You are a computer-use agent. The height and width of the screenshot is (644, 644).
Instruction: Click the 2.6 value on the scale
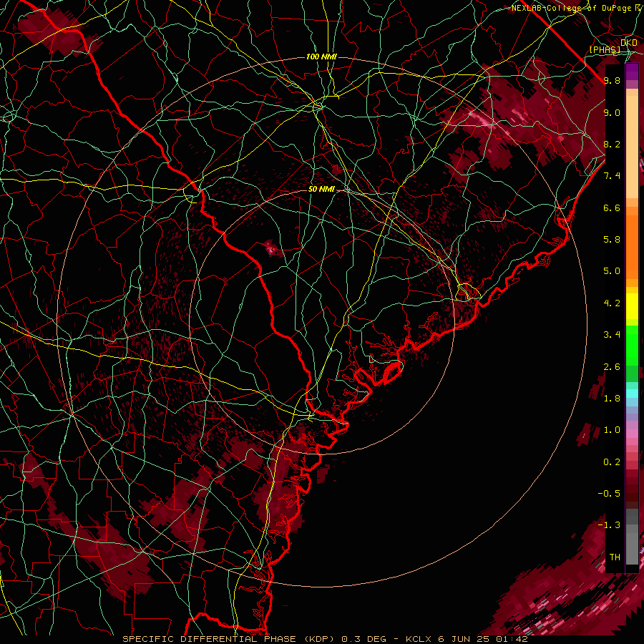point(612,367)
